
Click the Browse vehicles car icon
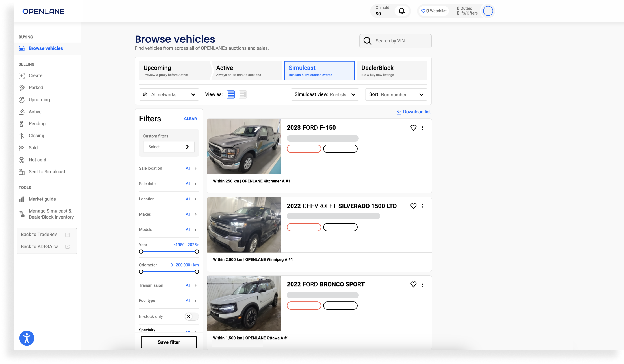[x=22, y=48]
